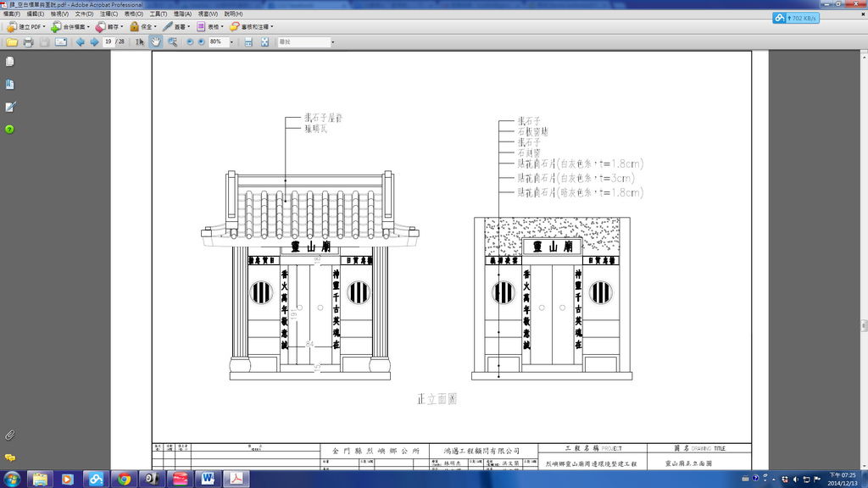Open the 說明(H) help menu

click(x=234, y=14)
